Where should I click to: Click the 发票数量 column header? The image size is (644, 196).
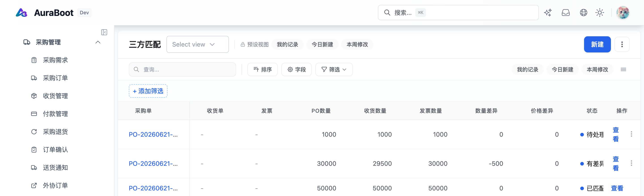click(430, 111)
